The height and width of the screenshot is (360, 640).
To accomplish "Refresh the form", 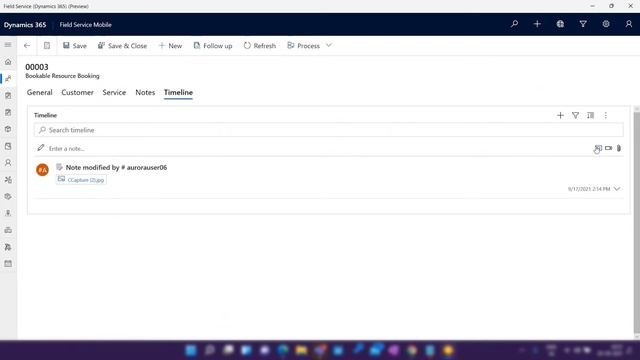I will (x=260, y=46).
